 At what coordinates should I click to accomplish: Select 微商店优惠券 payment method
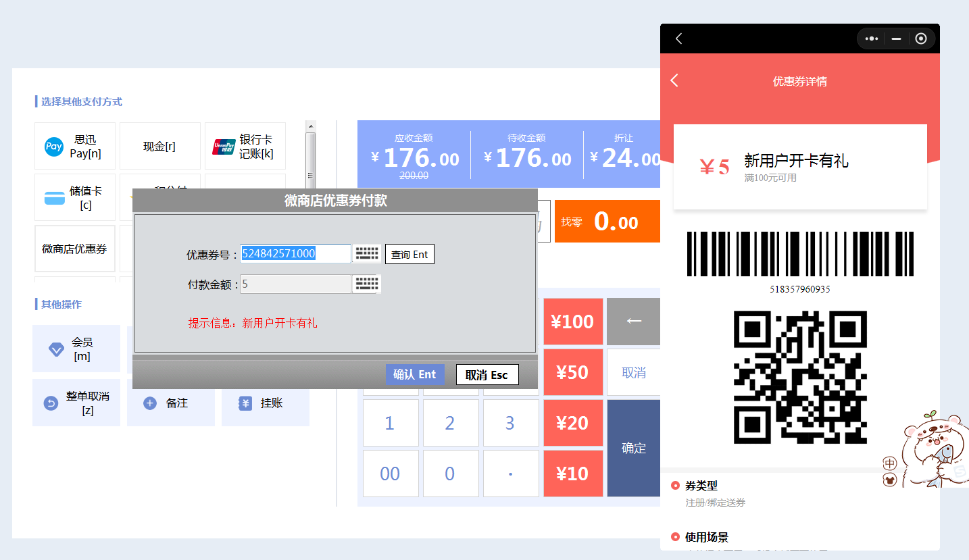[75, 249]
